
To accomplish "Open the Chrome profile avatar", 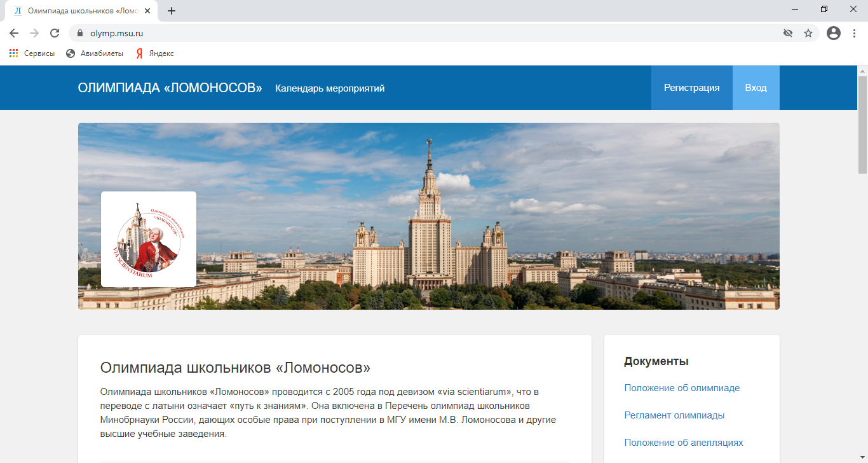I will click(x=833, y=33).
